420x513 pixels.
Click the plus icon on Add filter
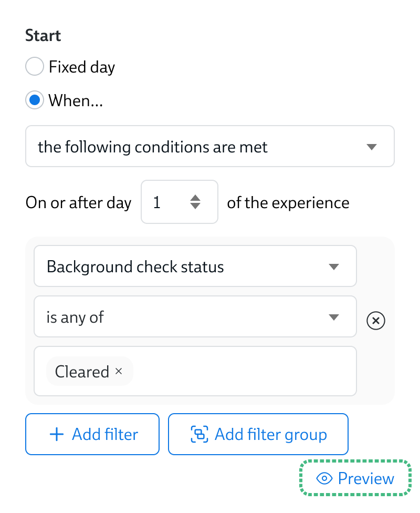(56, 434)
